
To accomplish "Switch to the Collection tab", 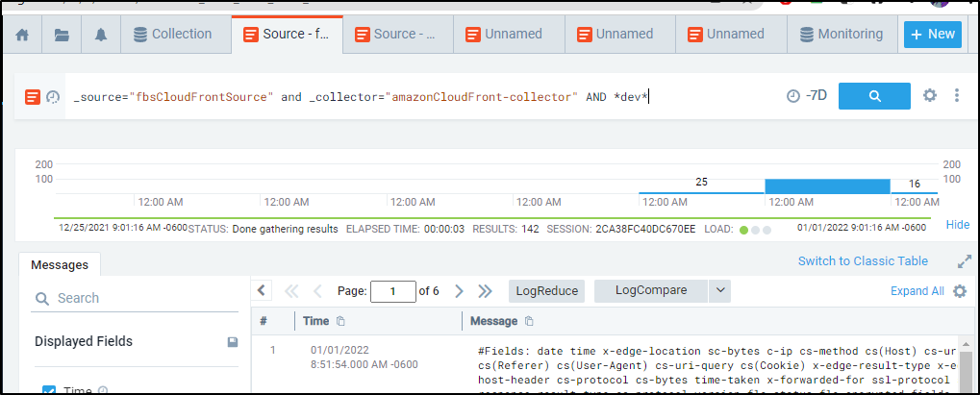I will point(173,35).
